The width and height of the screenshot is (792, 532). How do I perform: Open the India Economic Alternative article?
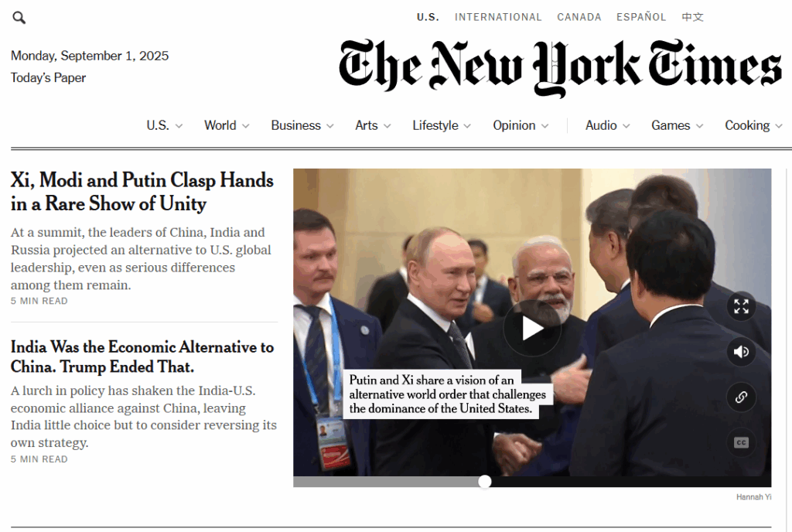142,356
